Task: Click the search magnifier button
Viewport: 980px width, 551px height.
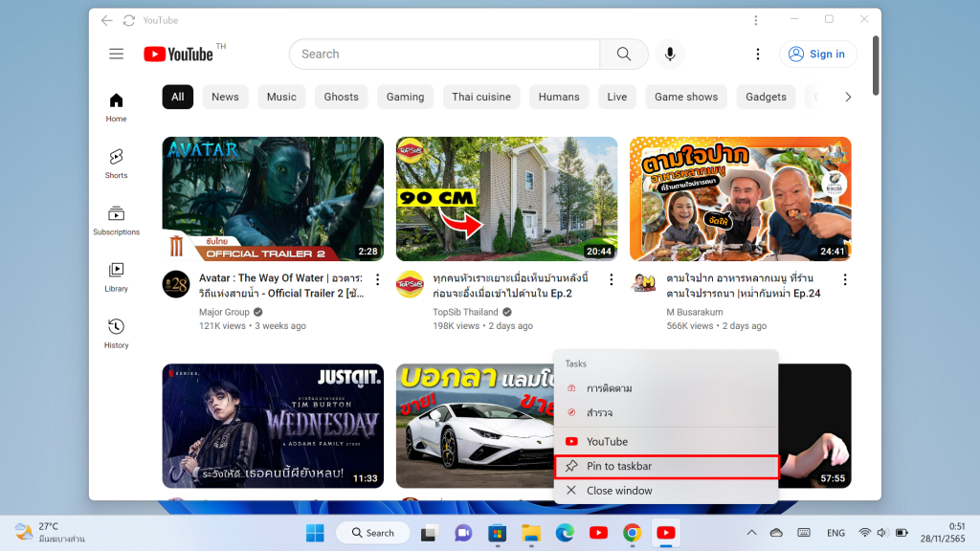Action: [x=624, y=54]
